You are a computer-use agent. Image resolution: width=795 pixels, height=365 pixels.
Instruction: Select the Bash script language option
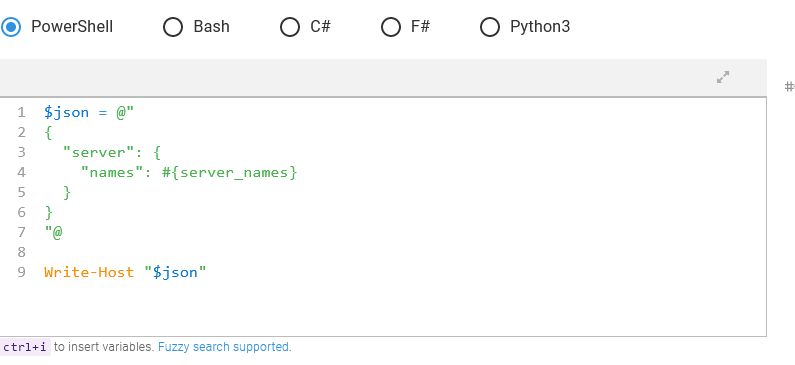(x=173, y=27)
